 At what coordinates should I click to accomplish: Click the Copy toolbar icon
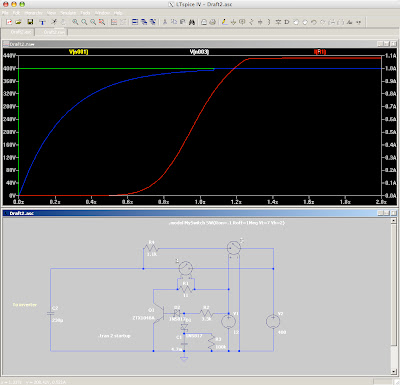coord(174,22)
